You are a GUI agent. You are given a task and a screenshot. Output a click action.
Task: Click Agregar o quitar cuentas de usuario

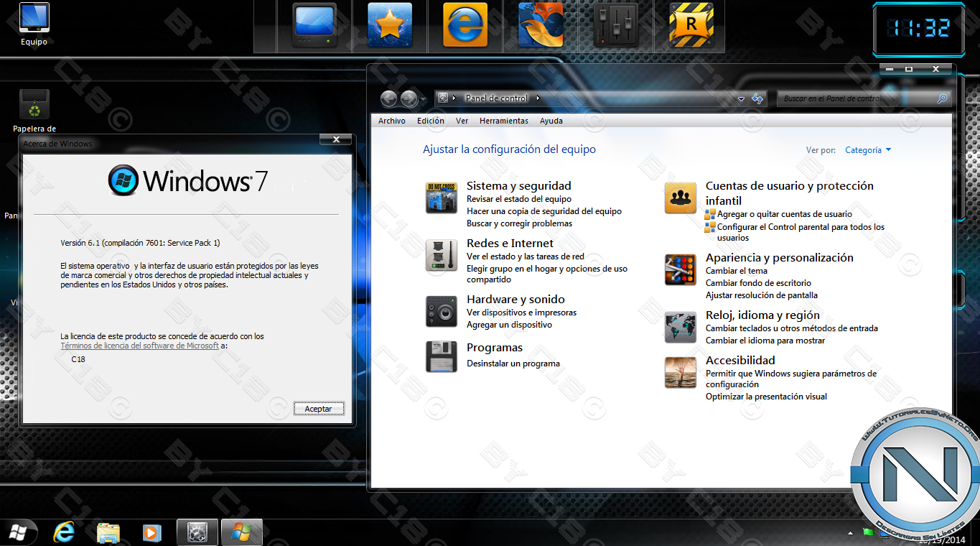point(785,214)
